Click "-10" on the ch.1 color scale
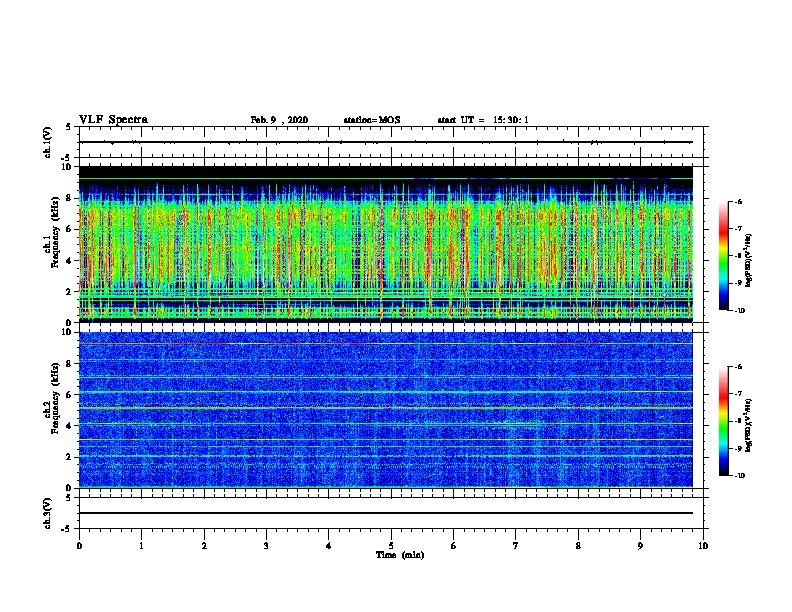The height and width of the screenshot is (612, 792). (x=740, y=311)
